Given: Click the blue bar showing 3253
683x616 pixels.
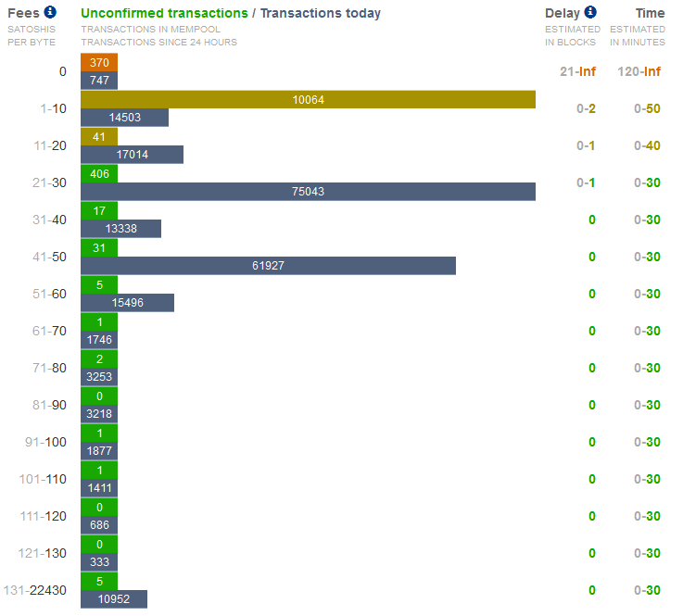Looking at the screenshot, I should point(99,377).
